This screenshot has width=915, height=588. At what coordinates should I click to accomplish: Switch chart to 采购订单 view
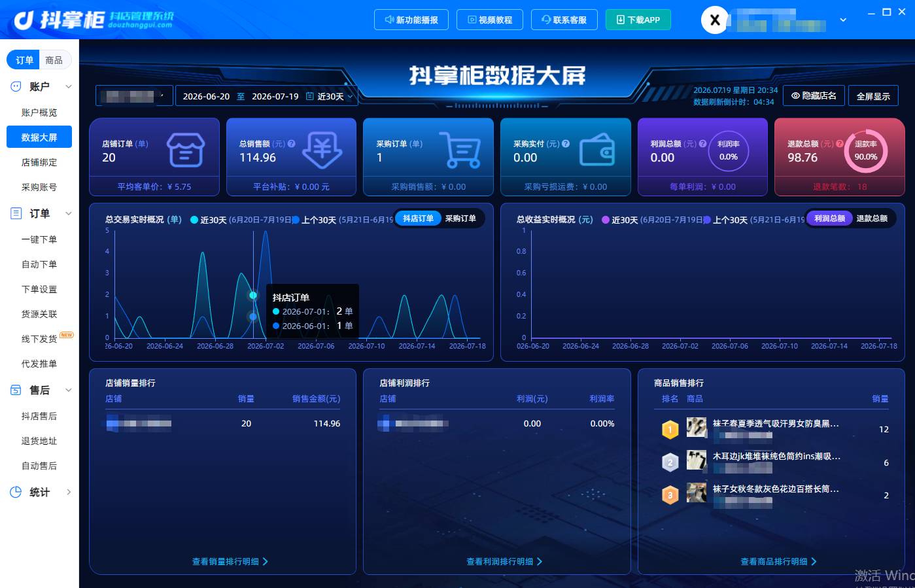[x=460, y=218]
